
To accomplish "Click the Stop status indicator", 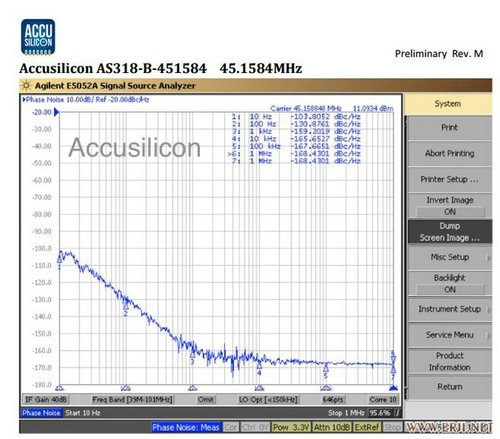I will pyautogui.click(x=392, y=427).
